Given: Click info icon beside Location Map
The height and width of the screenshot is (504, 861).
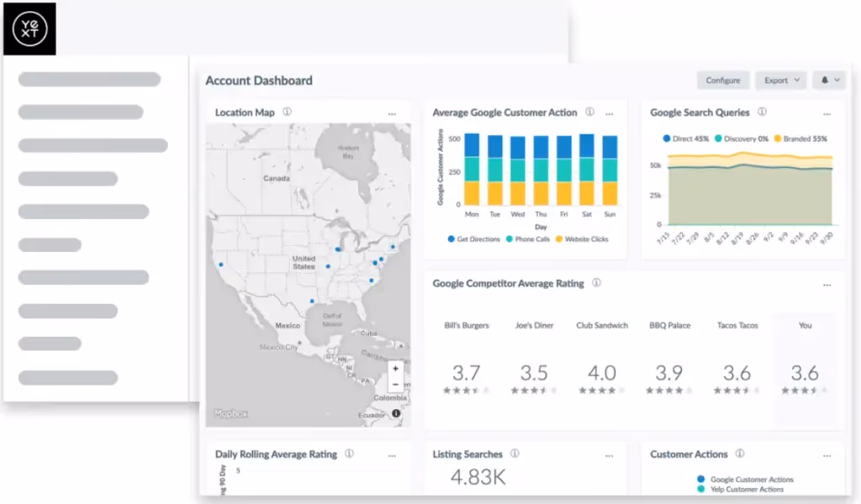Looking at the screenshot, I should coord(288,112).
